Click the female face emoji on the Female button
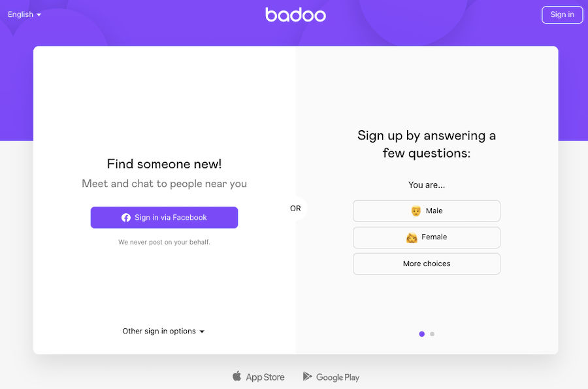 click(x=410, y=237)
